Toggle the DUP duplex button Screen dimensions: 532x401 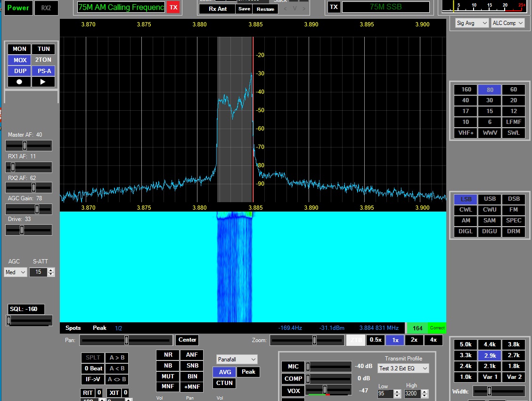pyautogui.click(x=19, y=71)
